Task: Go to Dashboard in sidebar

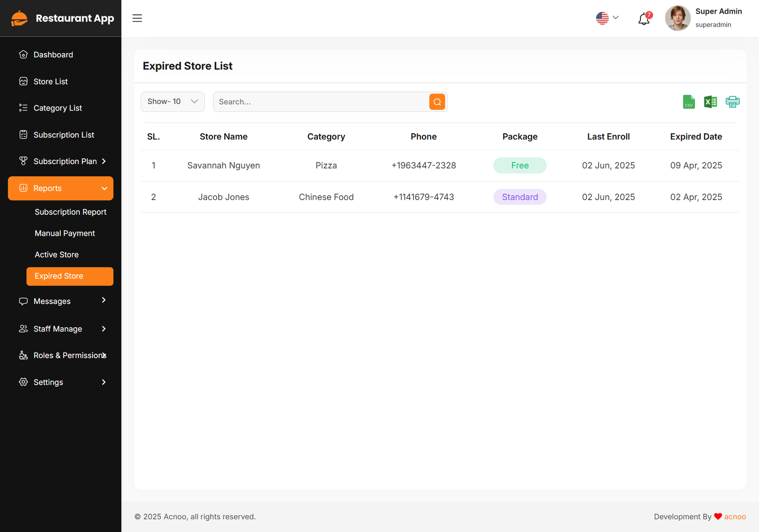Action: click(x=53, y=55)
